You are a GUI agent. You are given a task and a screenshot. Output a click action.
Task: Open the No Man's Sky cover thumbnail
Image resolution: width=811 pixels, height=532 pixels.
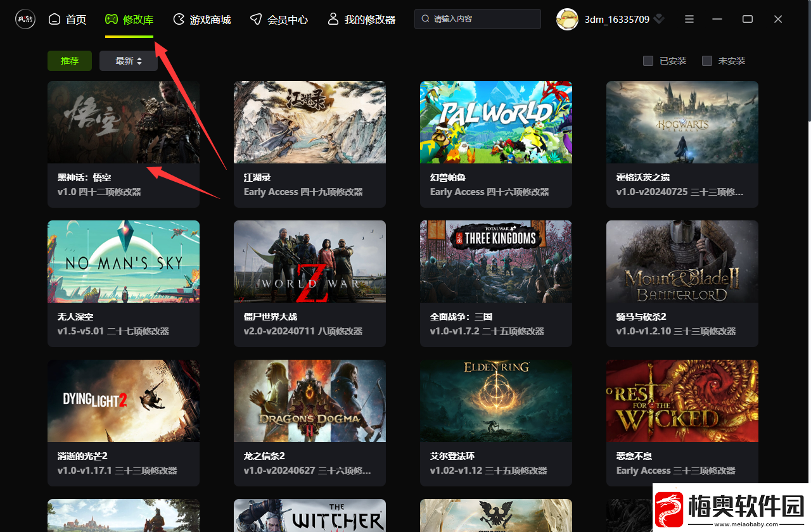click(124, 262)
